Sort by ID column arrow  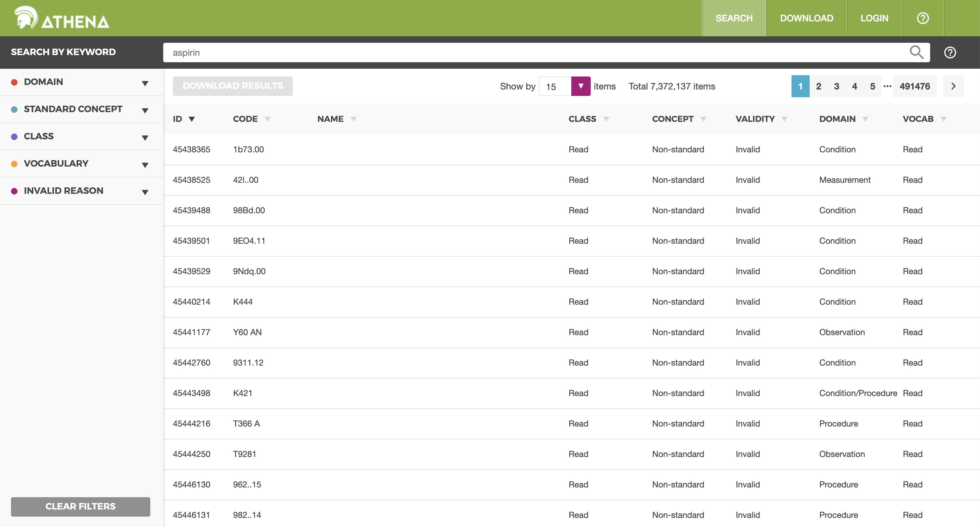[x=192, y=119]
